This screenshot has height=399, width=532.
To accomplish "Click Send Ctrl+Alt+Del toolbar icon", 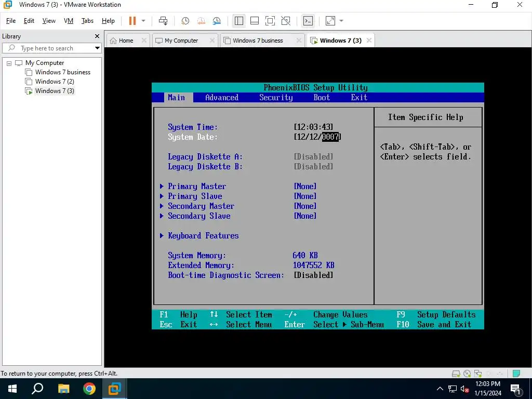I will point(163,21).
